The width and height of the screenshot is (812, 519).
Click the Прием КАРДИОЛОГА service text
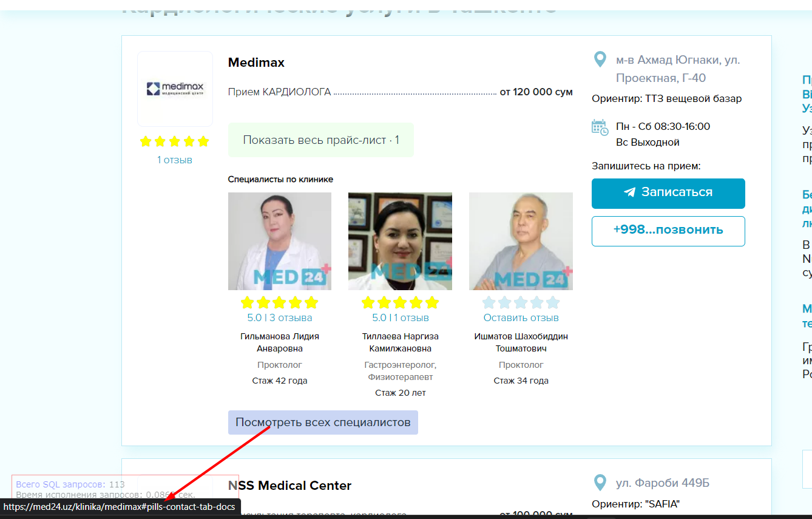[280, 92]
